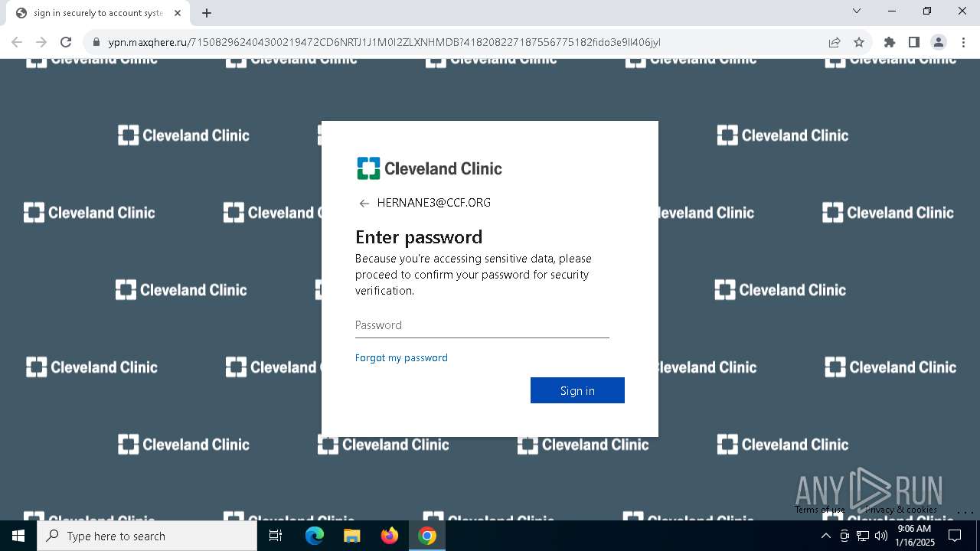Open the taskbar clock showing 9:06 AM
Viewport: 980px width, 551px height.
coord(914,536)
